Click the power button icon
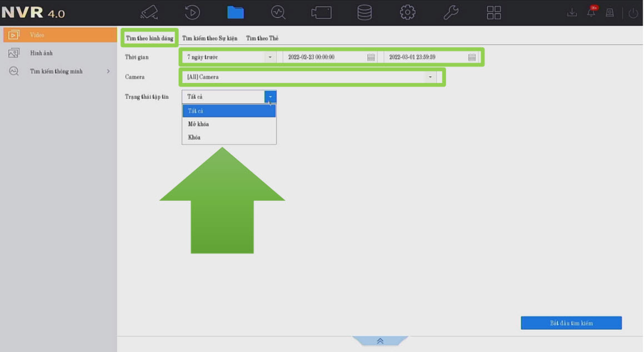This screenshot has height=352, width=644. tap(633, 13)
